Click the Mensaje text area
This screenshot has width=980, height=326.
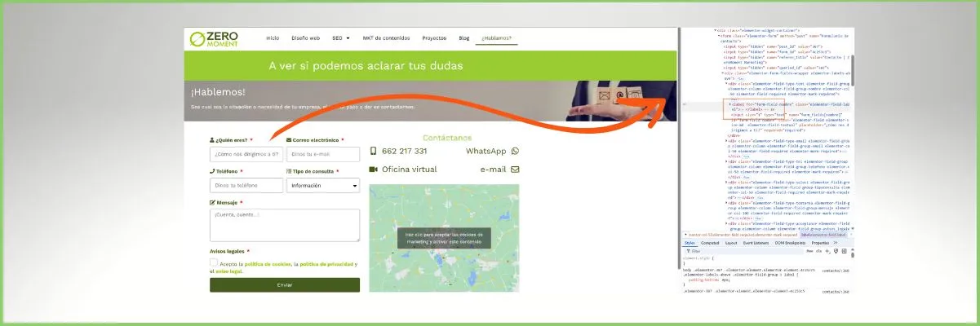tap(284, 225)
